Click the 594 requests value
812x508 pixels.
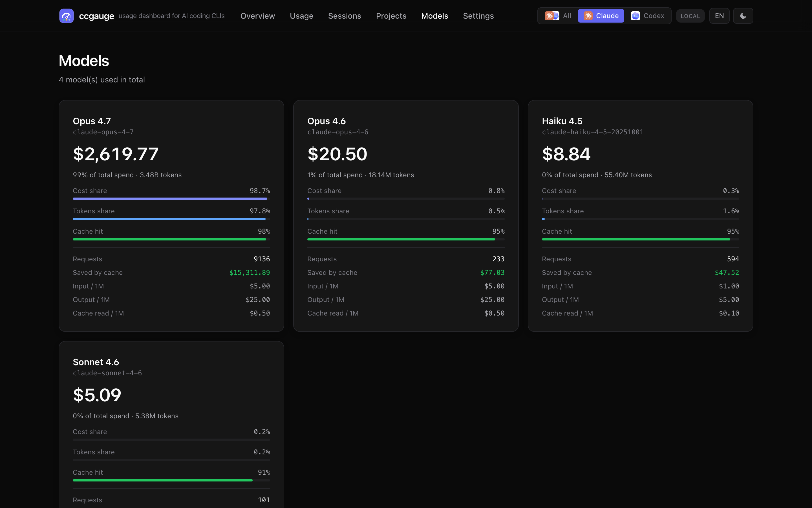(x=733, y=259)
